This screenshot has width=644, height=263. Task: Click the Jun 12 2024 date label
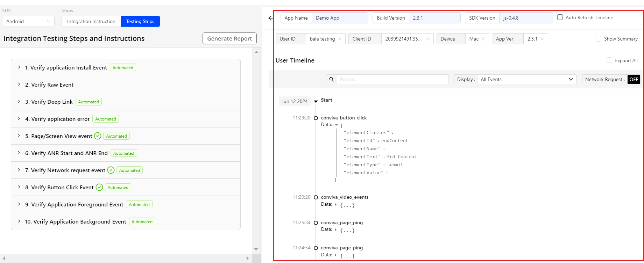coord(295,101)
